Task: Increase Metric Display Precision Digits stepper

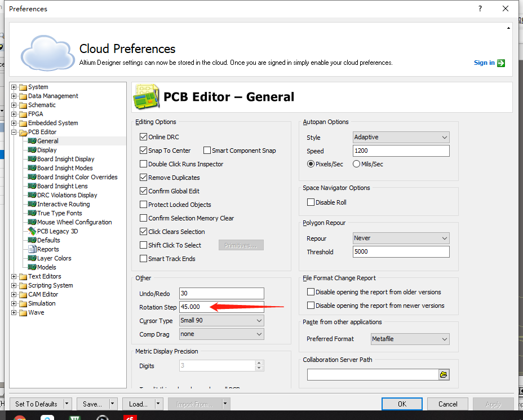Action: click(x=259, y=362)
